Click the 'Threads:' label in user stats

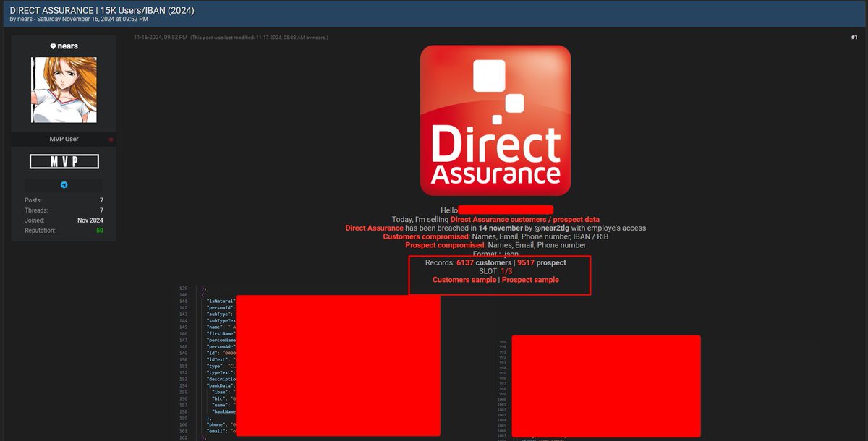(x=36, y=210)
